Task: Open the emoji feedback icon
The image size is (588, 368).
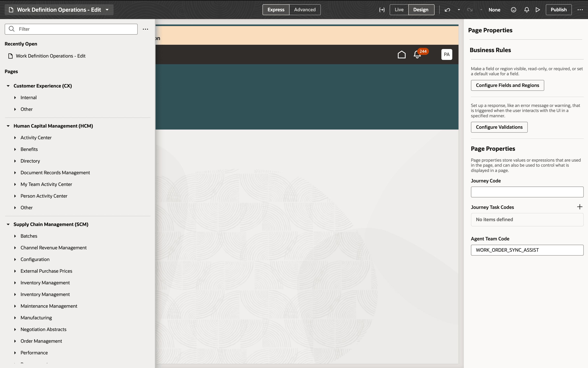Action: click(514, 10)
